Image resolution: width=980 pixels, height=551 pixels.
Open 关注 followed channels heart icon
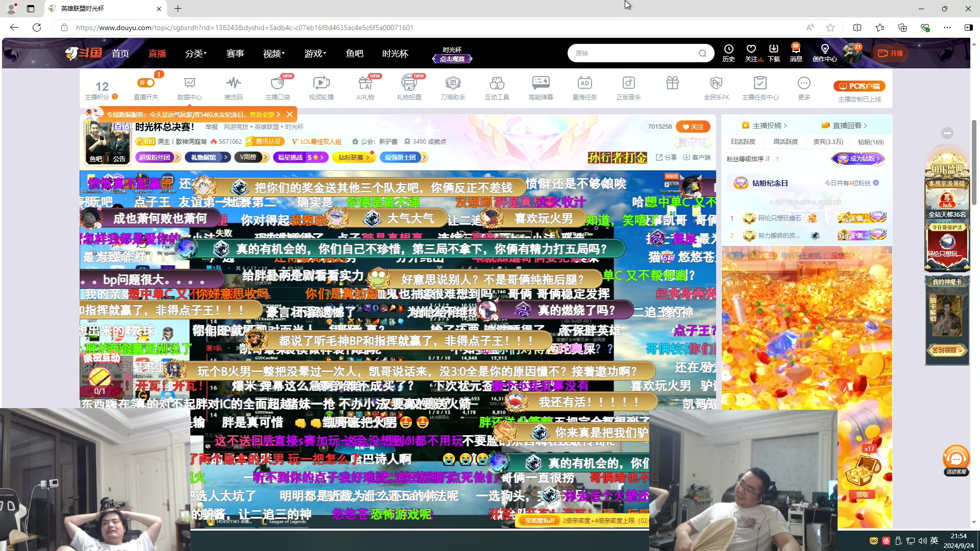(x=751, y=53)
